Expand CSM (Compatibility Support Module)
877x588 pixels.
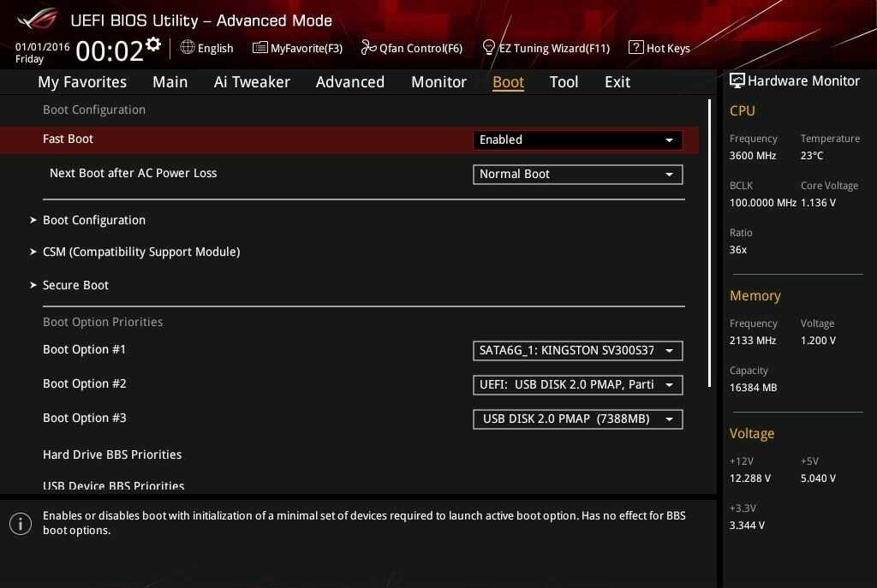coord(141,252)
